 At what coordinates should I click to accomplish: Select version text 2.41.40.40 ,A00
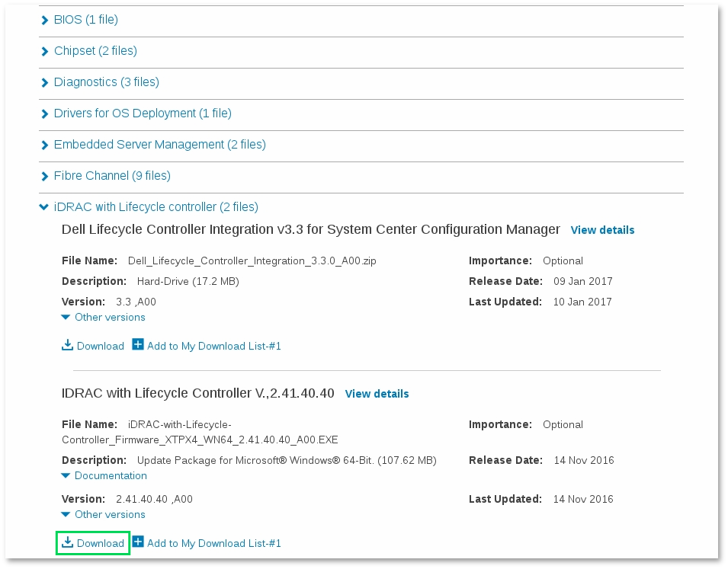coord(154,500)
